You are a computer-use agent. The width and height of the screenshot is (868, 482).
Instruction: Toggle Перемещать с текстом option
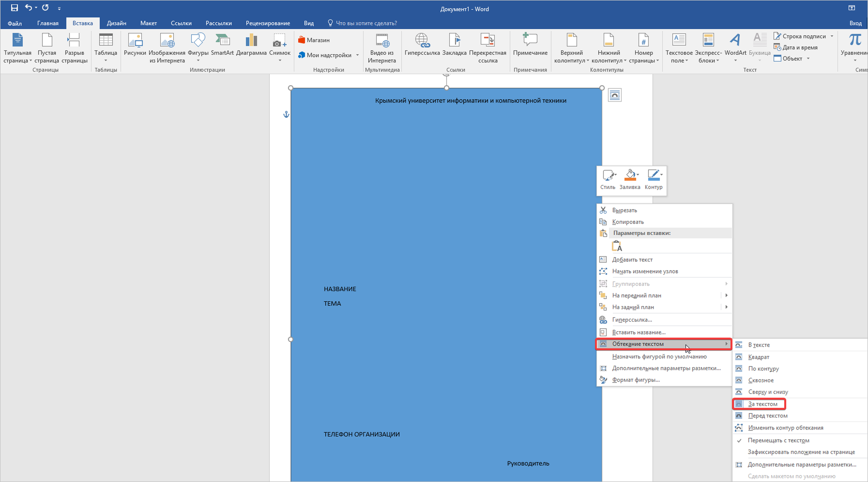[x=778, y=440]
